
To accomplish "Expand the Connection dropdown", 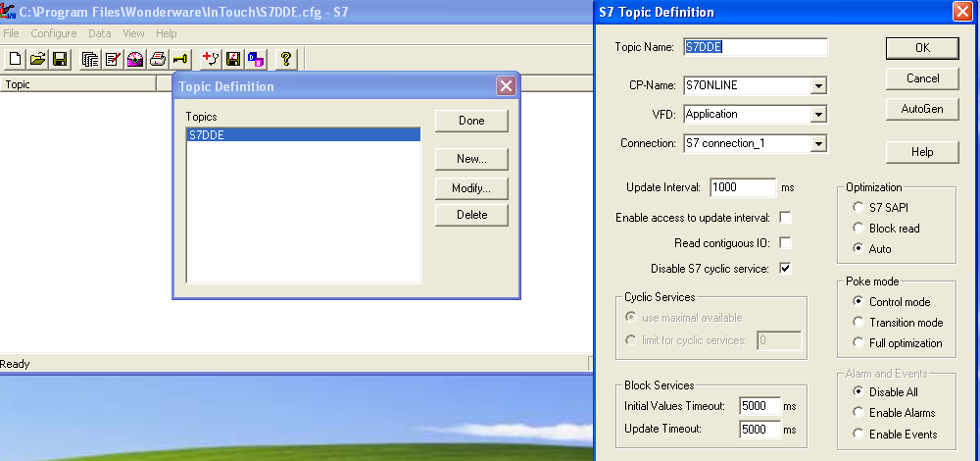I will coord(818,144).
